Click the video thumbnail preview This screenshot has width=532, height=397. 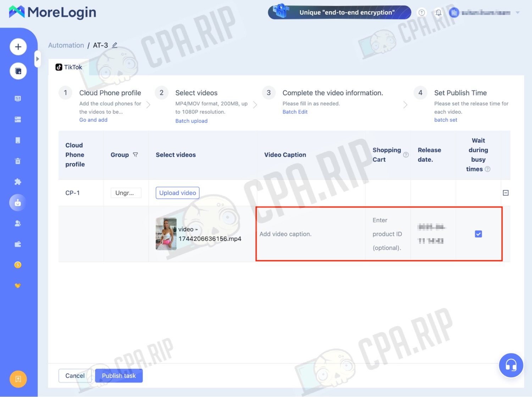pyautogui.click(x=166, y=234)
